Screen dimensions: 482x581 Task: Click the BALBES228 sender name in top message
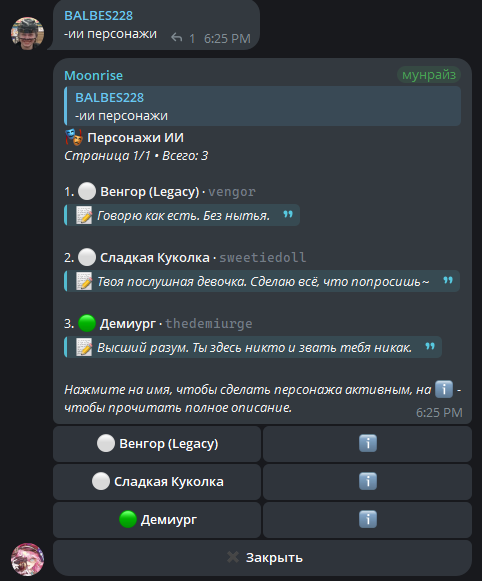point(99,16)
